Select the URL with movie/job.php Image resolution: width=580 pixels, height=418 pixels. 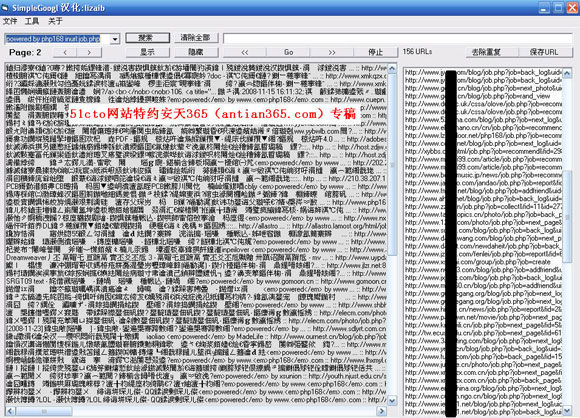[x=483, y=317]
